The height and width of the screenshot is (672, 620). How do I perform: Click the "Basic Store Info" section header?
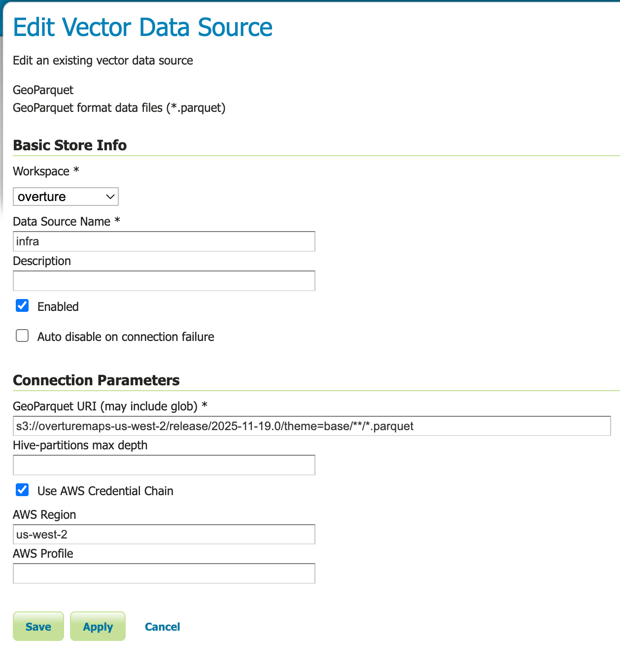(70, 145)
